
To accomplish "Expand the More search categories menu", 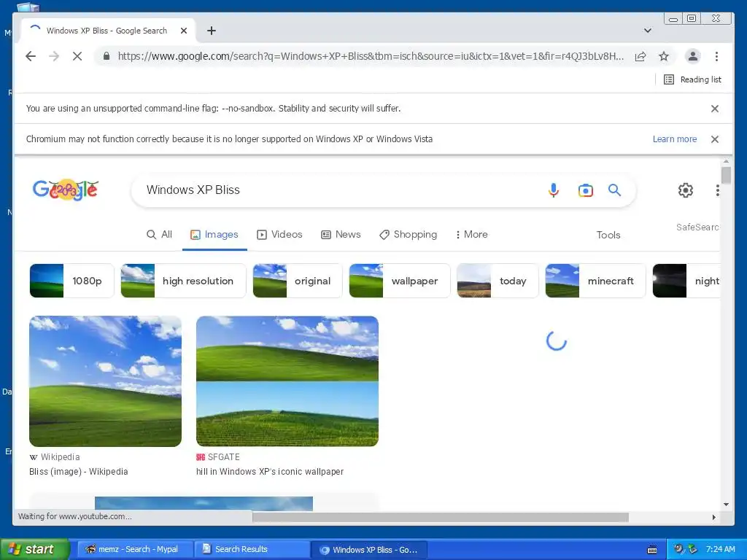I will [x=472, y=234].
